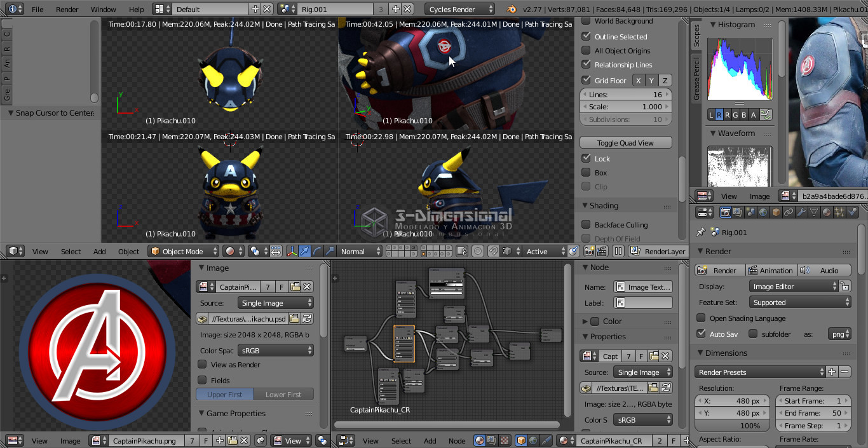Select material node tree type icon

480,440
